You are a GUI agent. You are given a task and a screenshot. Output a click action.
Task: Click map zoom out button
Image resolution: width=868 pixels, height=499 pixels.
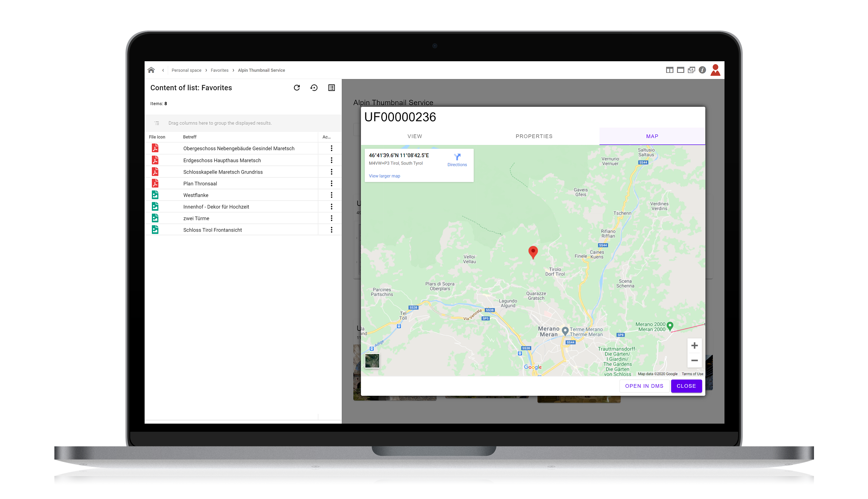693,361
